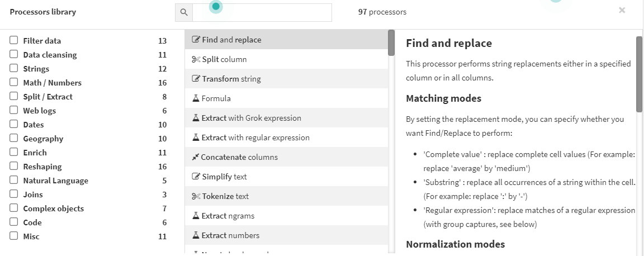The image size is (644, 256).
Task: Click the scissors icon beside Split column
Action: 196,60
